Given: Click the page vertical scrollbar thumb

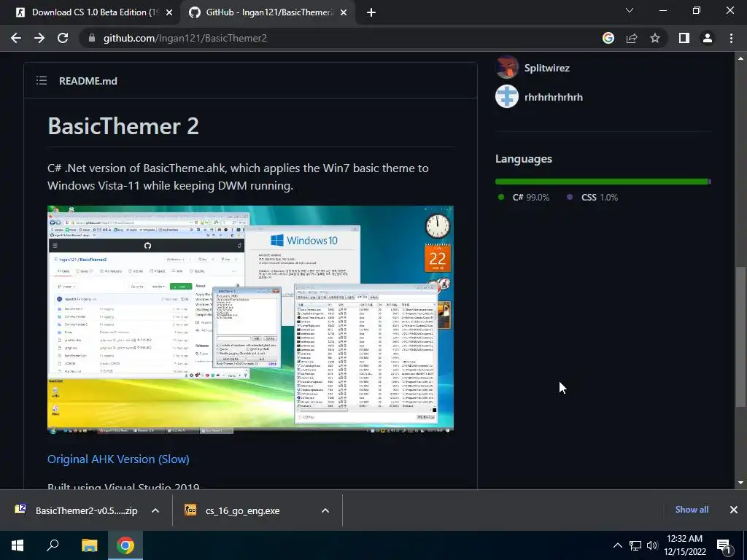Looking at the screenshot, I should click(x=740, y=337).
